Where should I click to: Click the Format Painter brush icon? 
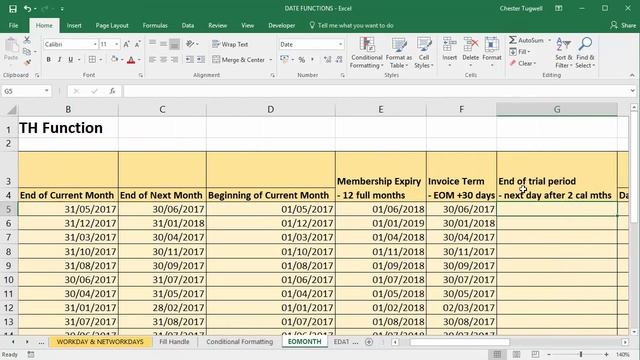click(27, 62)
